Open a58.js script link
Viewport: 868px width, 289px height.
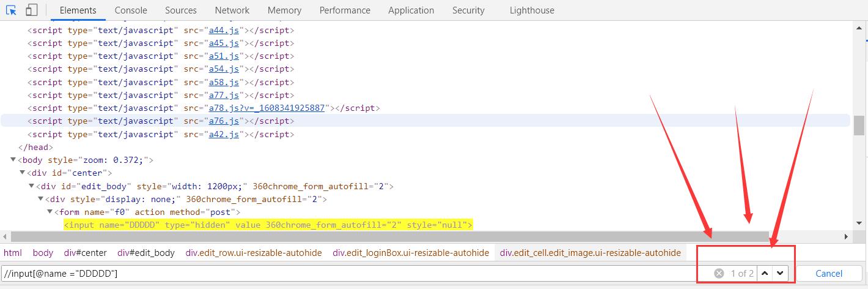(x=224, y=82)
